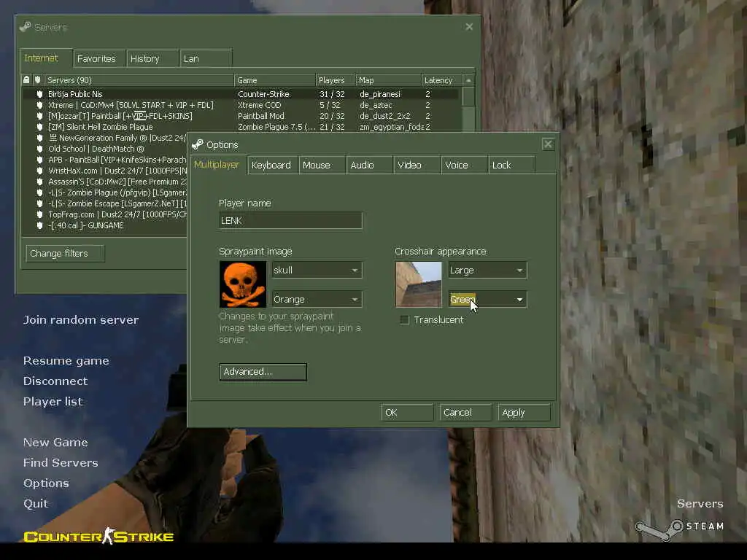747x560 pixels.
Task: Switch to the Keyboard options tab
Action: (272, 165)
